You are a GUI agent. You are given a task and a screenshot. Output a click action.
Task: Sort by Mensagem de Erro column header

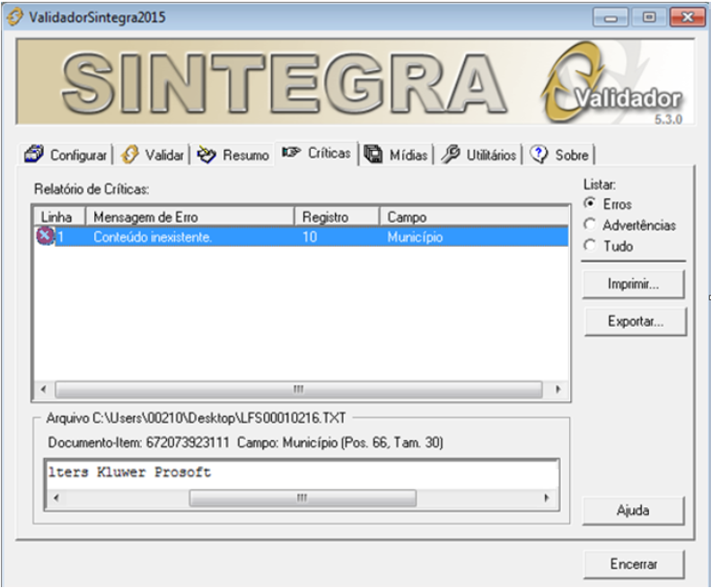190,216
